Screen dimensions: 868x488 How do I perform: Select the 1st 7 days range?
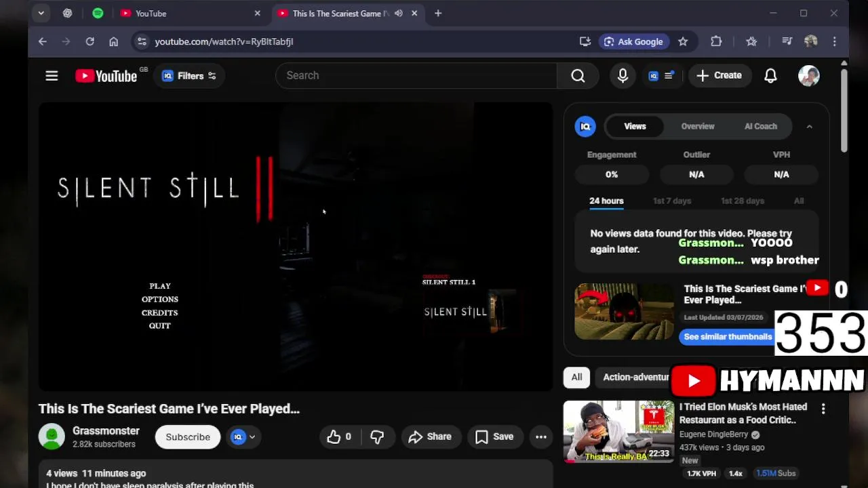tap(672, 201)
